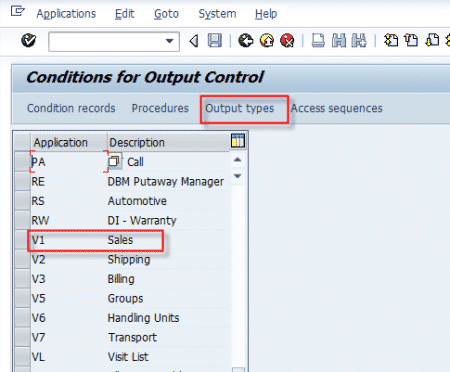Click the Shipping description cell
The width and height of the screenshot is (450, 372).
click(x=168, y=259)
